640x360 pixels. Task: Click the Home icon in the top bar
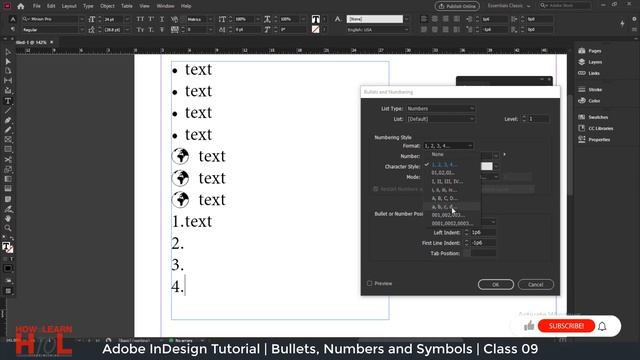pos(21,6)
